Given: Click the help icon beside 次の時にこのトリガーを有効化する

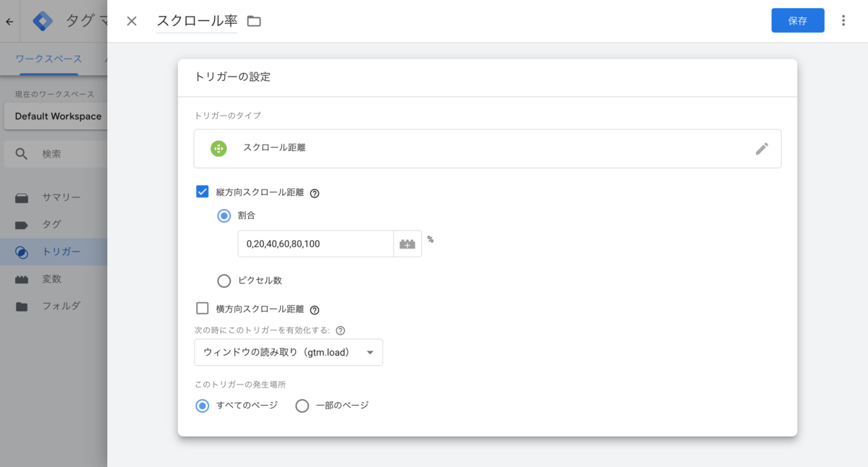Looking at the screenshot, I should point(341,330).
